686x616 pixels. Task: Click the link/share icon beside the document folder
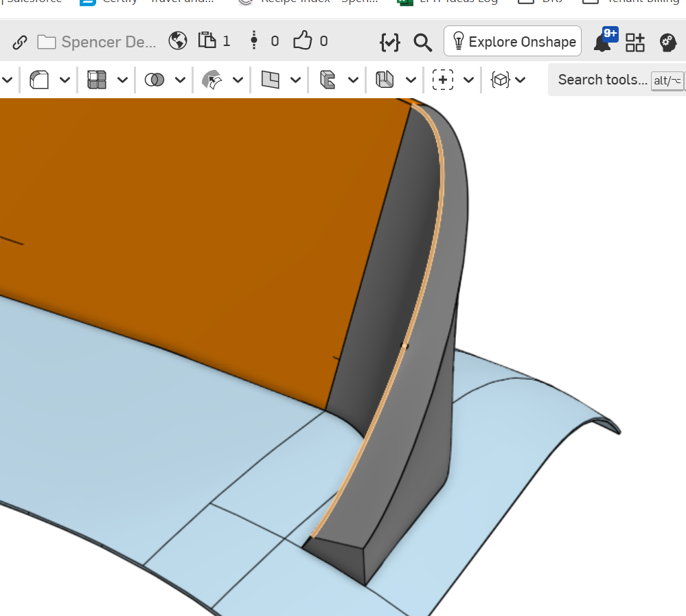point(20,42)
